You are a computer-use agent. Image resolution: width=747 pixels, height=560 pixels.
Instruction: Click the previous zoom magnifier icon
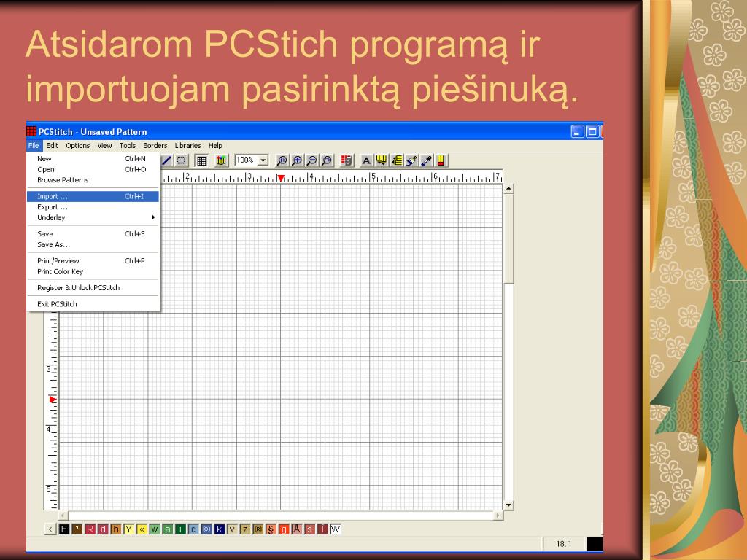[x=326, y=160]
